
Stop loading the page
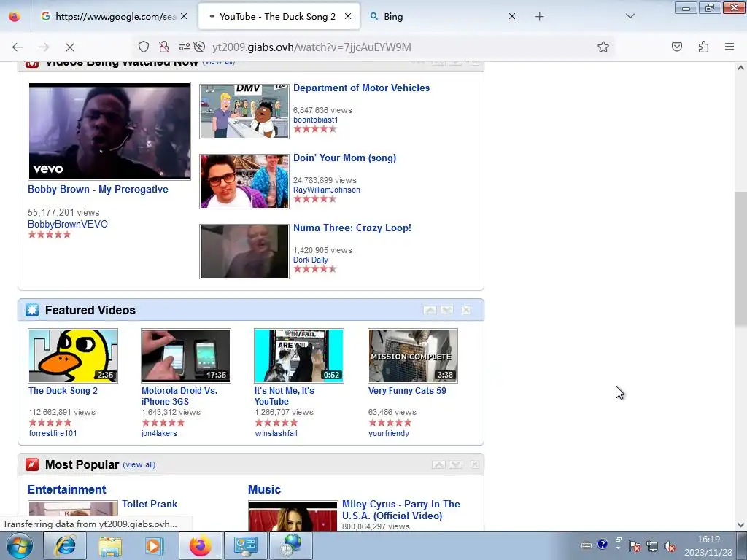pyautogui.click(x=69, y=47)
